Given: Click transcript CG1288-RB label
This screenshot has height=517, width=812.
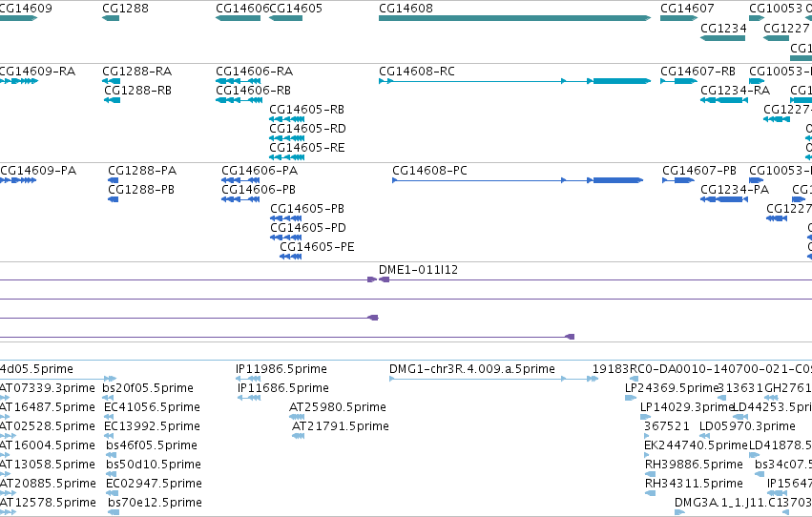Looking at the screenshot, I should (x=137, y=91).
